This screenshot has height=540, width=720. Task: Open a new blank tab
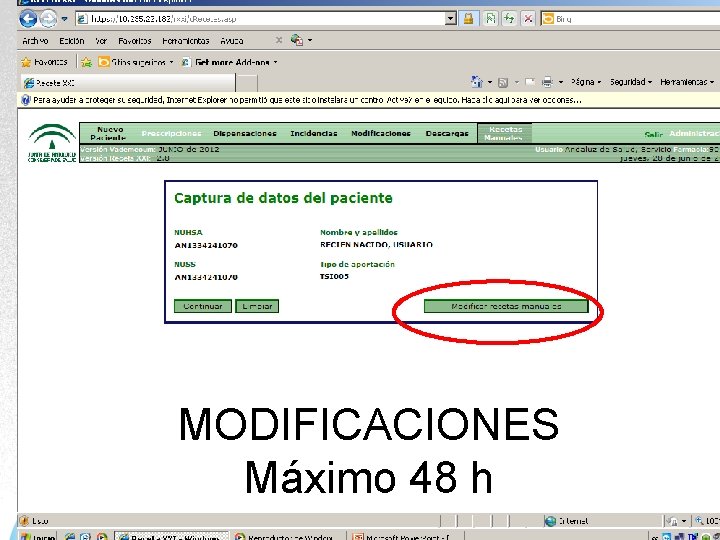[x=247, y=84]
